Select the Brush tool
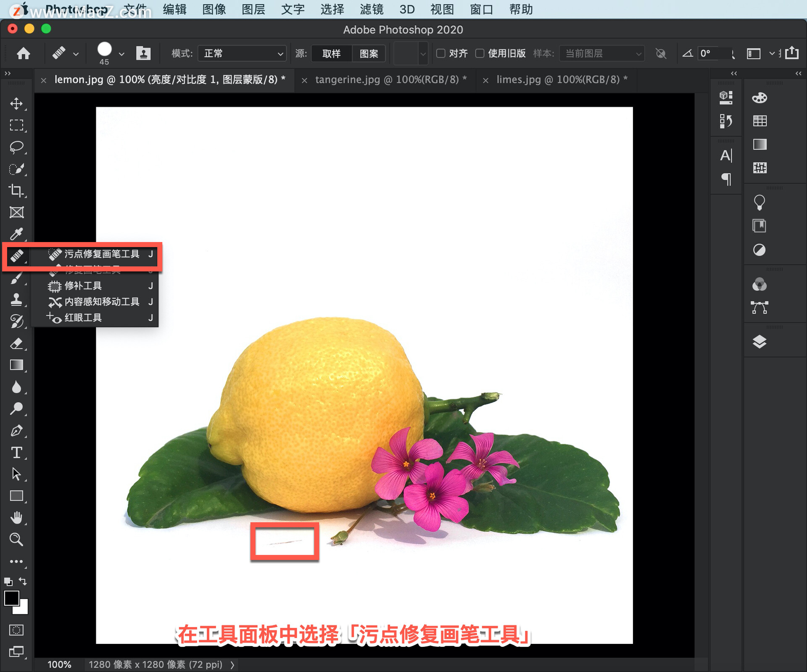 click(x=17, y=278)
